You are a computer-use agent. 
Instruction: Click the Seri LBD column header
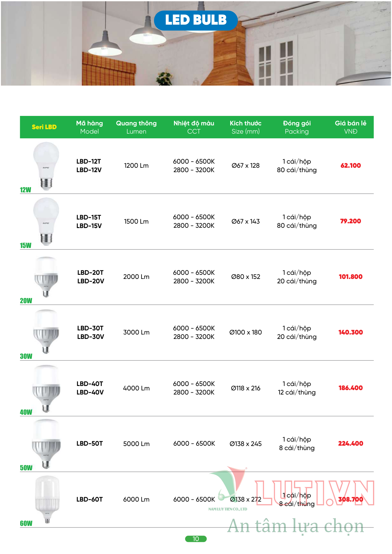click(44, 127)
